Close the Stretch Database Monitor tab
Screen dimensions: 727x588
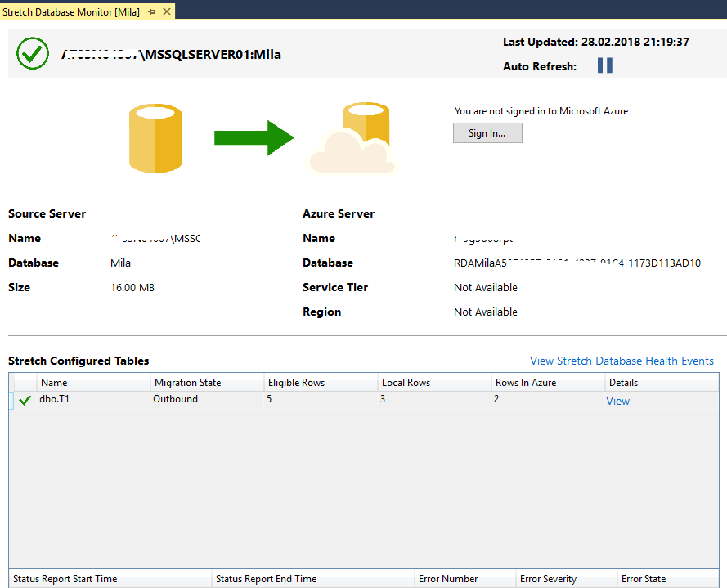(x=165, y=12)
